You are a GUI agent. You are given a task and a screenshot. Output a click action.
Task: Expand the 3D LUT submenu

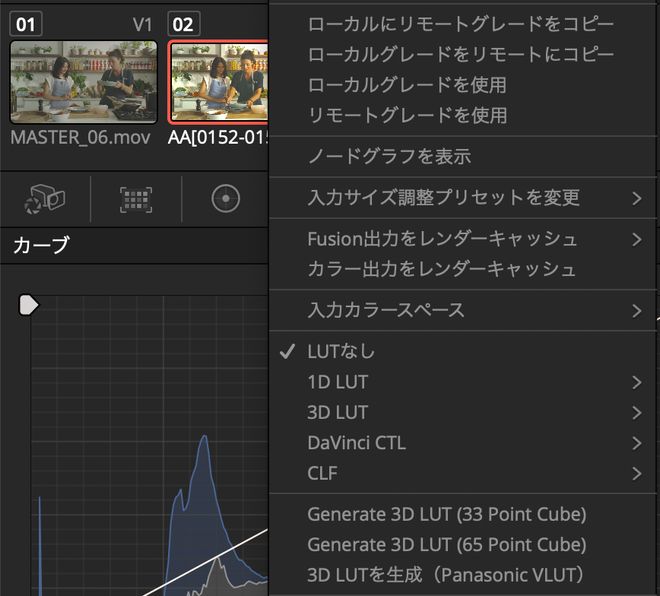coord(338,412)
